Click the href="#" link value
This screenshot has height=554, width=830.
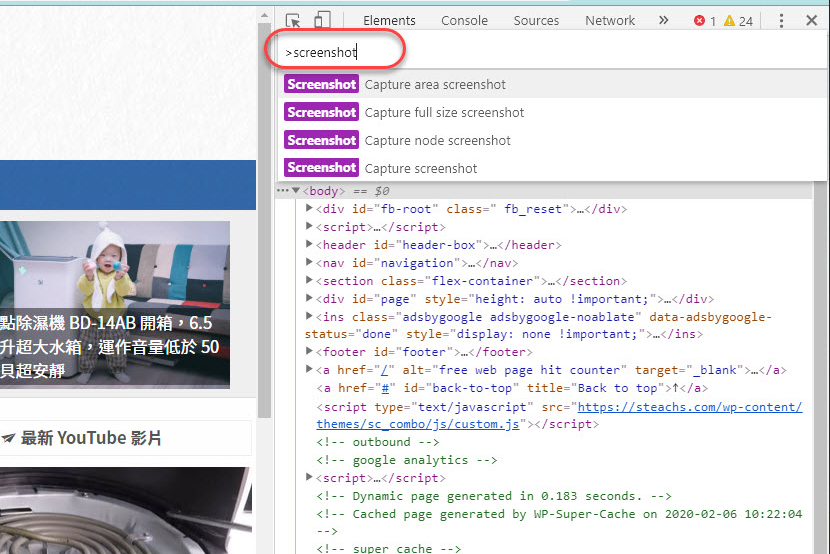(385, 388)
